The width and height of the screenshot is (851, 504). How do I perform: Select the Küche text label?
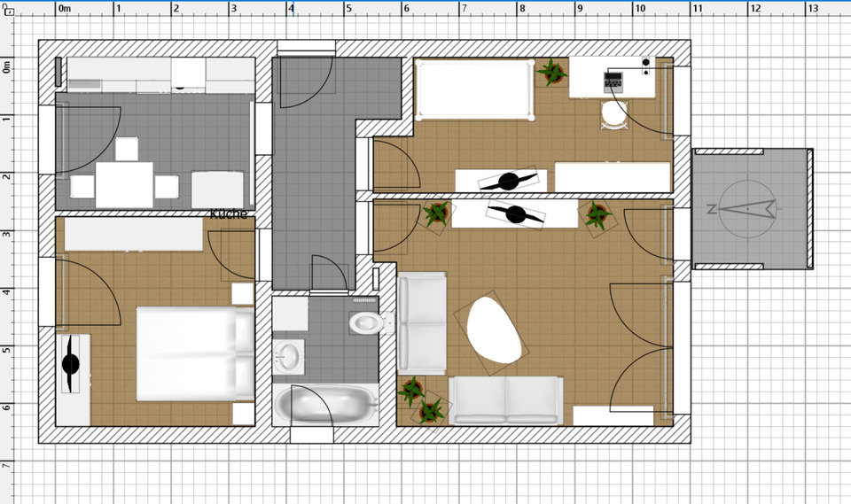229,213
